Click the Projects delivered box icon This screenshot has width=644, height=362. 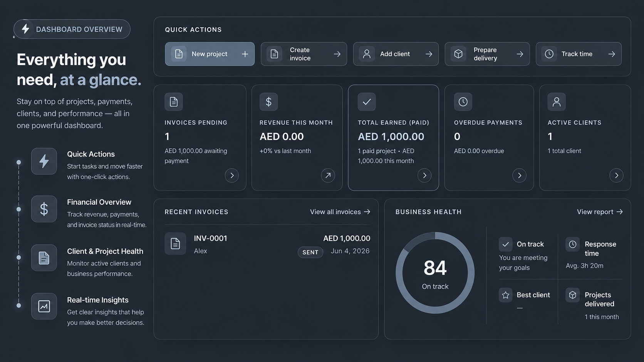tap(573, 295)
